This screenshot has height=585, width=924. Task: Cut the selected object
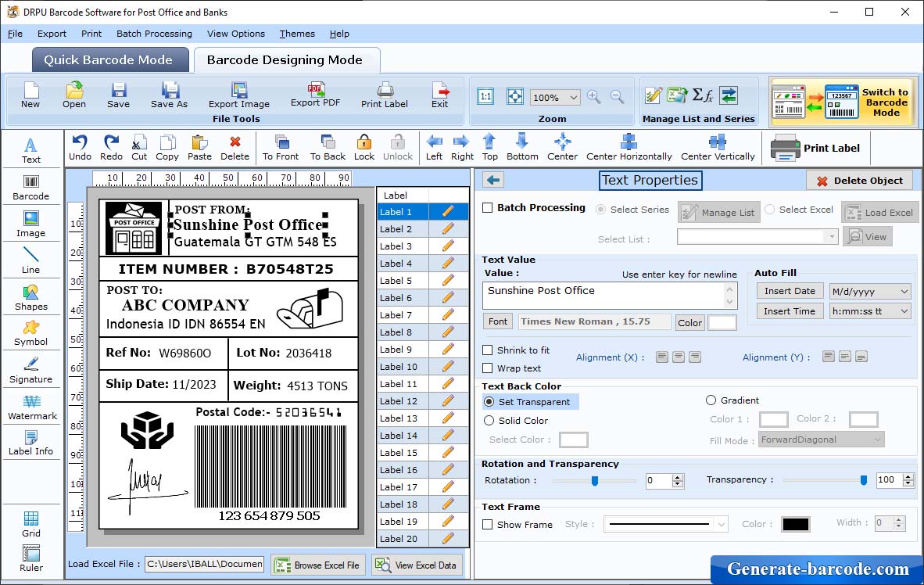[x=139, y=148]
